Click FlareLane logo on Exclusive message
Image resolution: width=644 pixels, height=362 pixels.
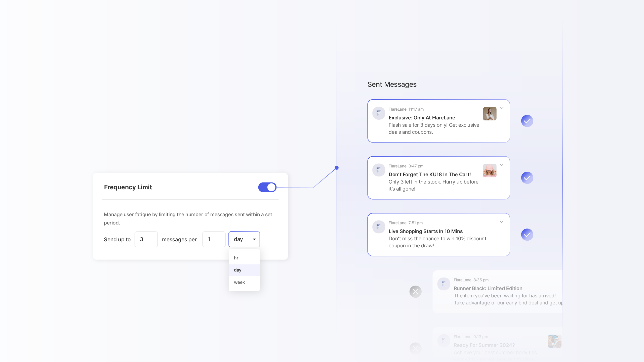tap(379, 113)
